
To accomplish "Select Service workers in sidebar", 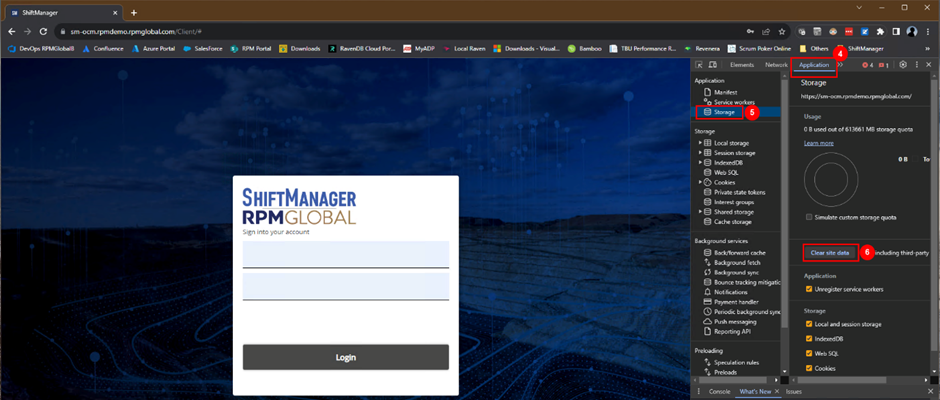I will 729,103.
